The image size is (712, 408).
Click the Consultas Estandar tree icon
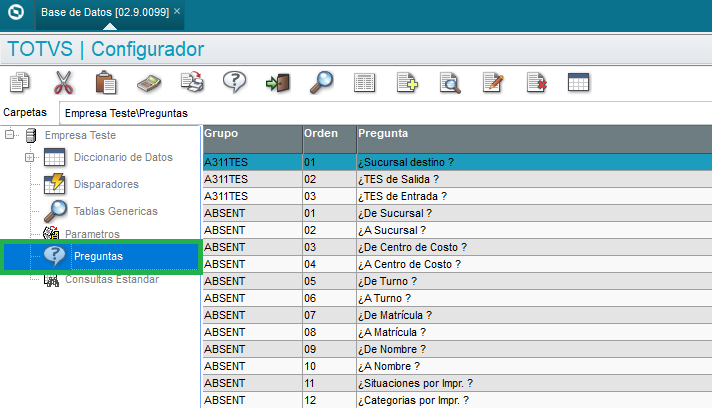coord(51,280)
